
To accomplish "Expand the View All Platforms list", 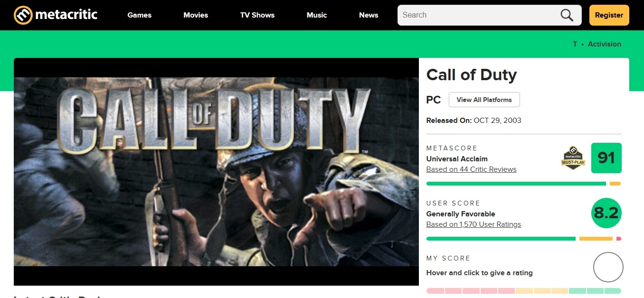I will click(x=484, y=100).
